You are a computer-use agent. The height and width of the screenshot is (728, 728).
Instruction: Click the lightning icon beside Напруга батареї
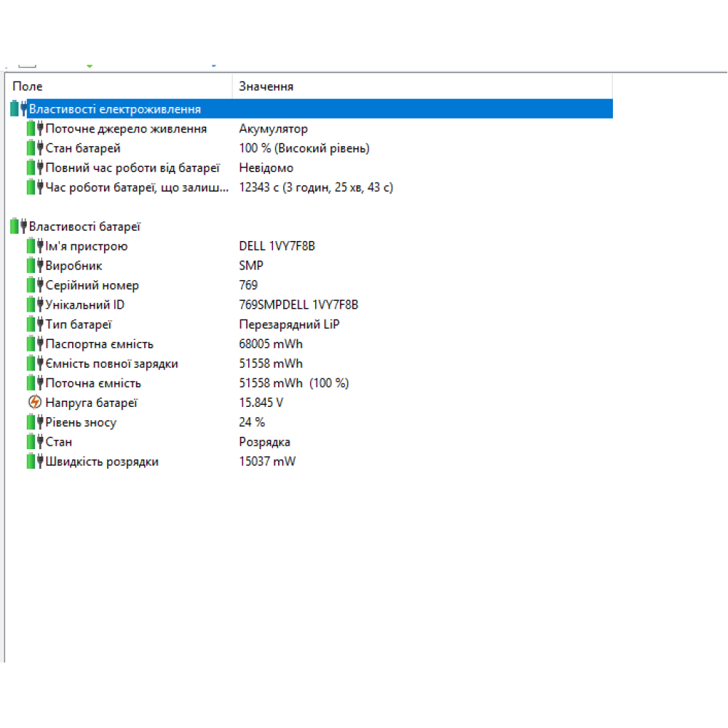33,403
